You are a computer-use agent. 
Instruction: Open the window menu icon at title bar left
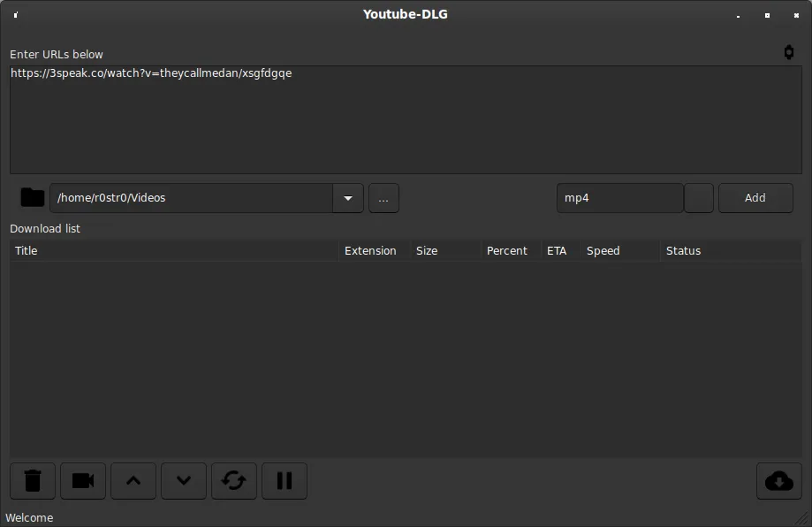tap(16, 15)
